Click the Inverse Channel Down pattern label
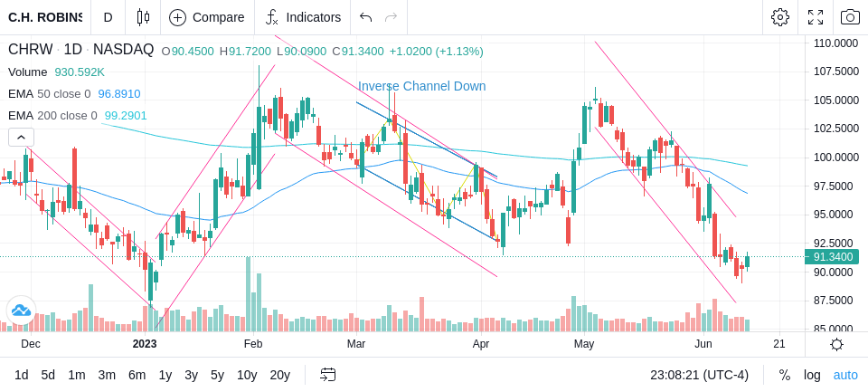Image resolution: width=868 pixels, height=392 pixels. click(422, 86)
